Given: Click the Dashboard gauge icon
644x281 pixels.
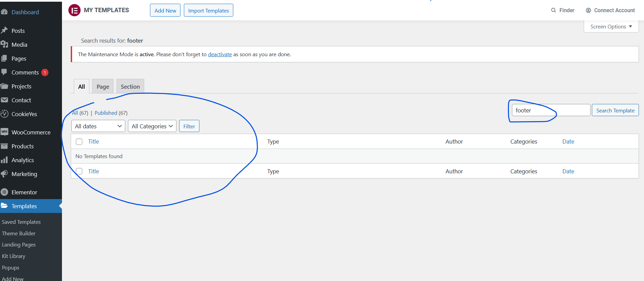Looking at the screenshot, I should 4,12.
